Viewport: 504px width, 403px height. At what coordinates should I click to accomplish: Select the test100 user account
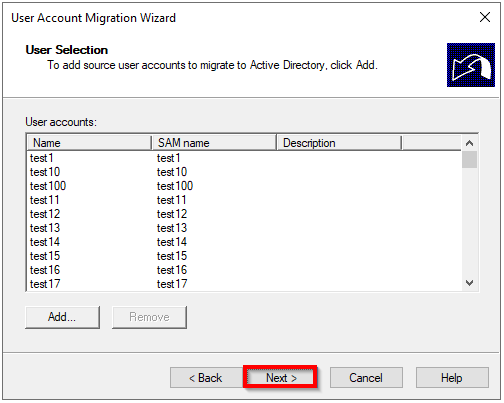pyautogui.click(x=244, y=186)
